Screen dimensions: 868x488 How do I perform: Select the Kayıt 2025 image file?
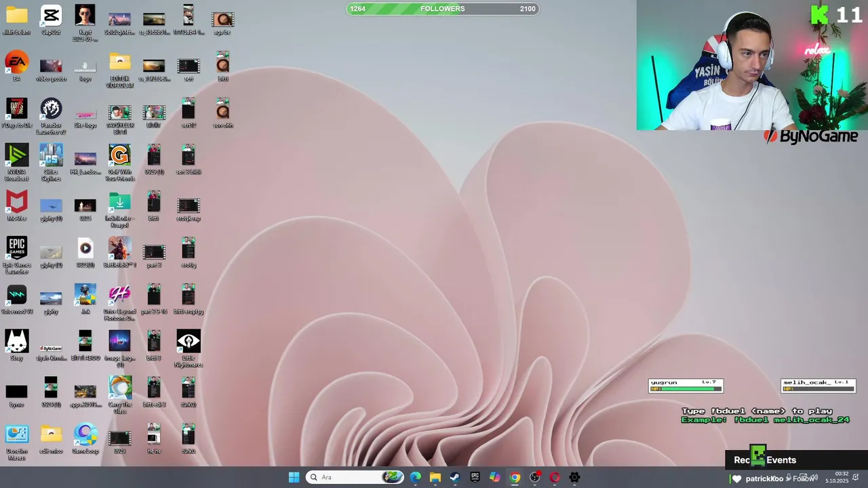(x=85, y=23)
